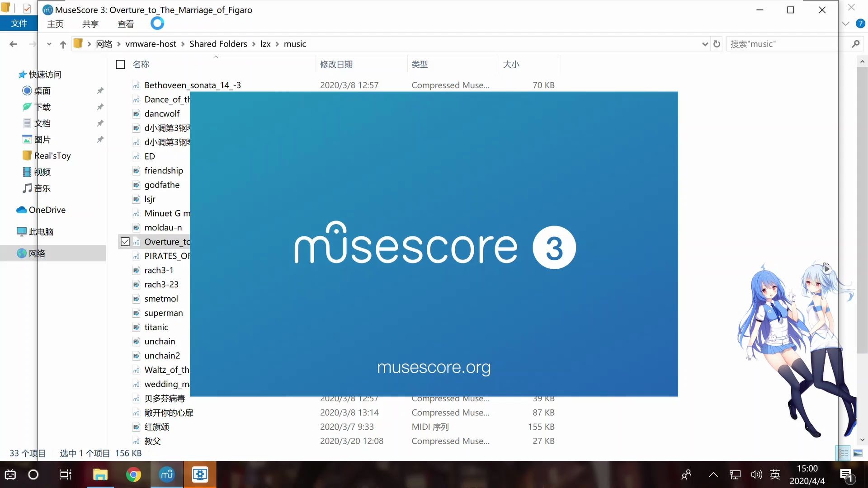Click the MuseScore 3 application icon in taskbar
This screenshot has width=868, height=488.
167,474
